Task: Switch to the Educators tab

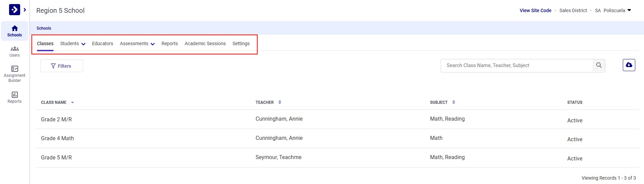Action: (x=103, y=44)
